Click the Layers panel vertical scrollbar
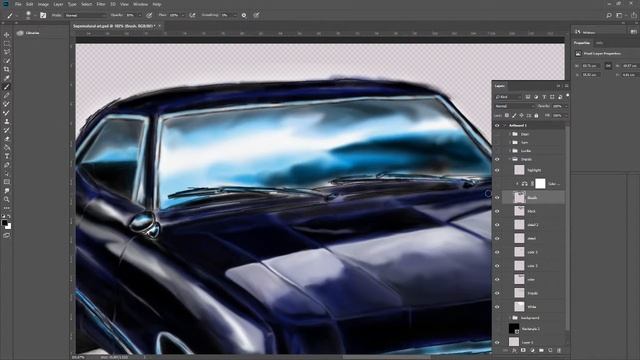This screenshot has width=640, height=360. click(x=567, y=229)
